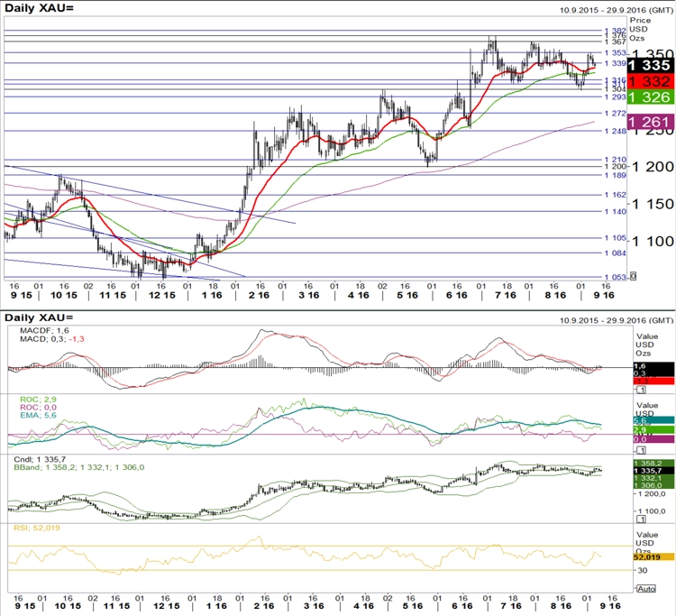Image resolution: width=676 pixels, height=616 pixels.
Task: Select the black 1 335 last price tag
Action: click(x=650, y=65)
